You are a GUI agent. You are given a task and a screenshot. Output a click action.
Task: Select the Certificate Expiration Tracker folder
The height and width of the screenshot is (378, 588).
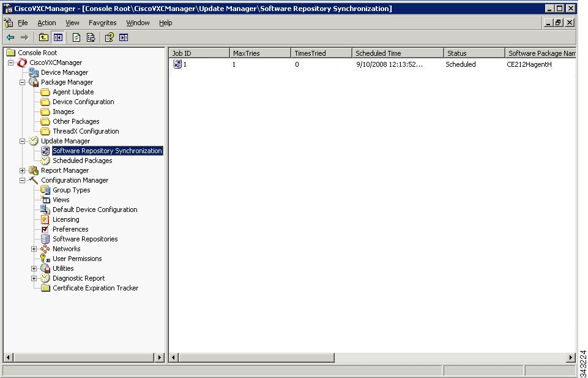click(89, 288)
